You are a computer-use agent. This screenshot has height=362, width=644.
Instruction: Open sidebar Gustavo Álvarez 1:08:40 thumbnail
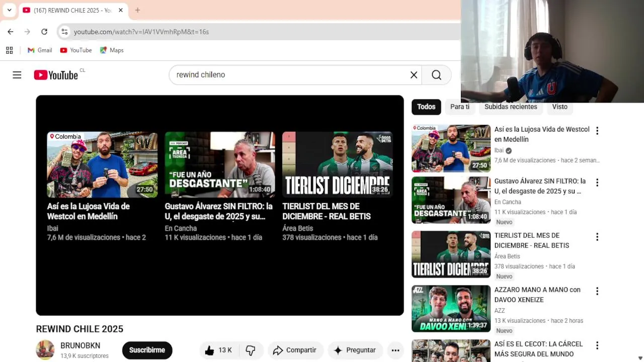451,200
